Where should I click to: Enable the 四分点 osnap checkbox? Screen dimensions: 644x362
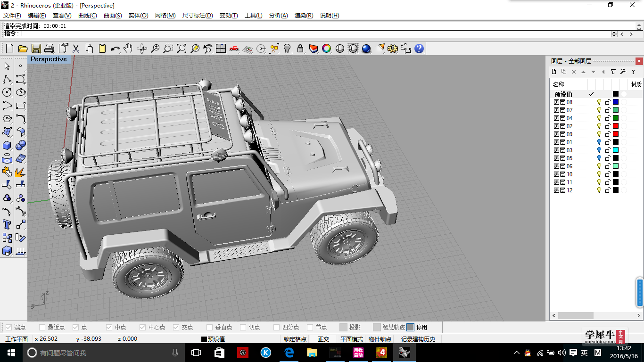(277, 327)
